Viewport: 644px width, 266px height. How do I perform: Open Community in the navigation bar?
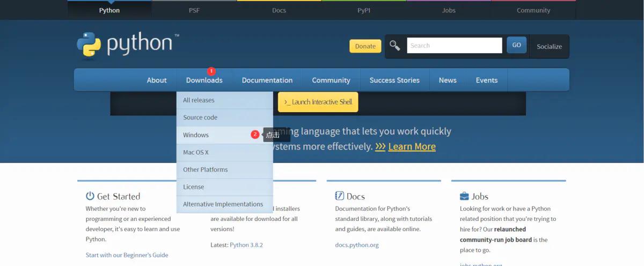click(331, 80)
